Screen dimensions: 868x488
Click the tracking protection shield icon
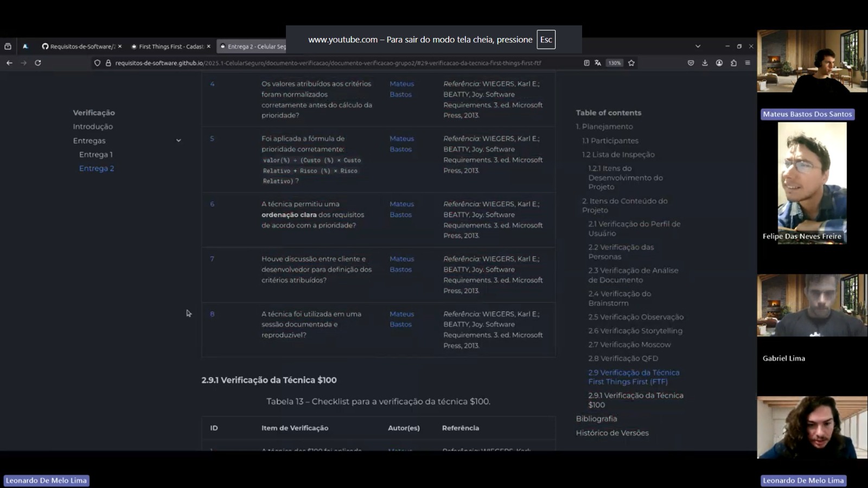[97, 63]
